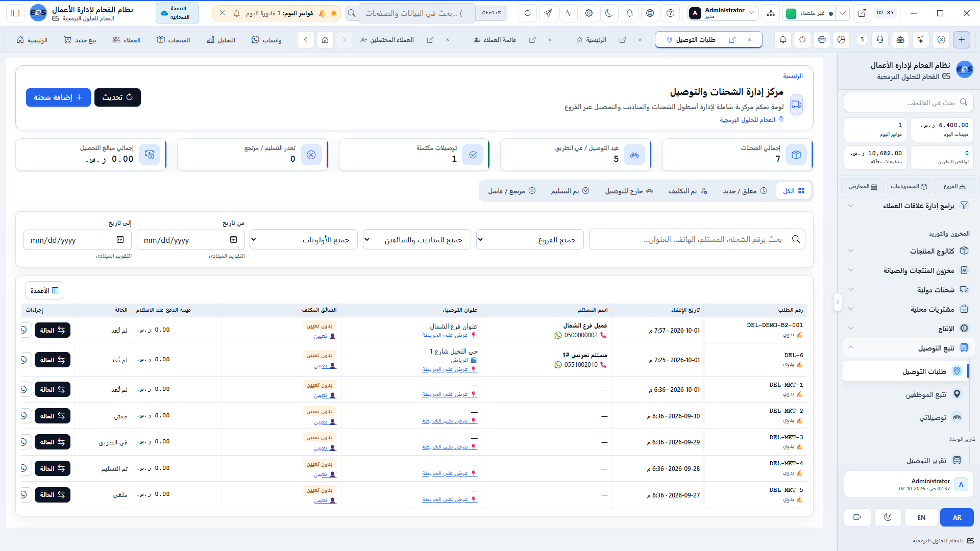Open the الأعمدة columns button
This screenshot has height=551, width=980.
pyautogui.click(x=44, y=290)
